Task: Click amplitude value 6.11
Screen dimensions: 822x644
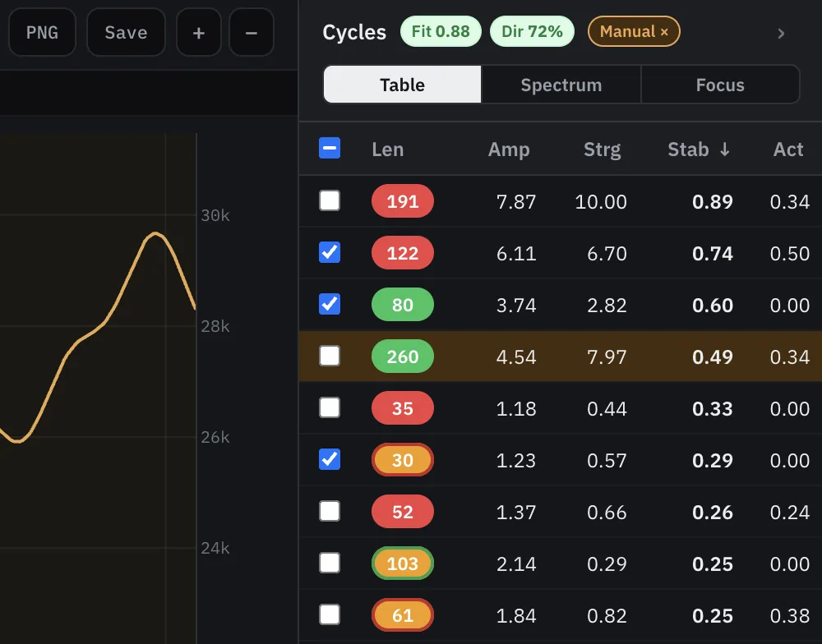Action: tap(516, 254)
